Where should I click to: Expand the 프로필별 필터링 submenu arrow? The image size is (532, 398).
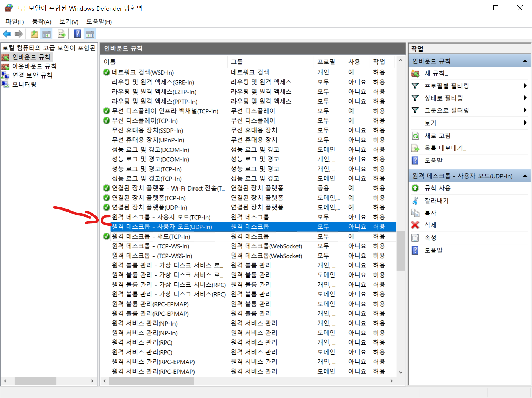pyautogui.click(x=525, y=86)
